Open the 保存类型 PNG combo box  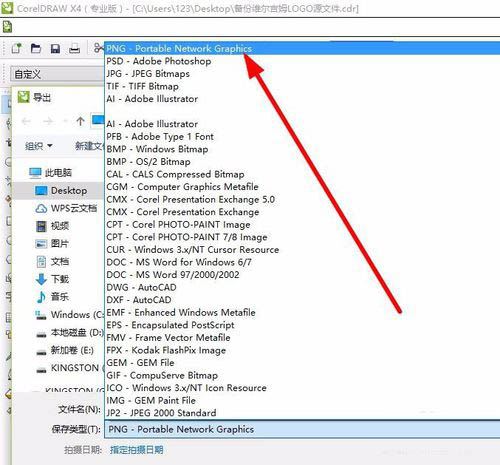pos(302,429)
